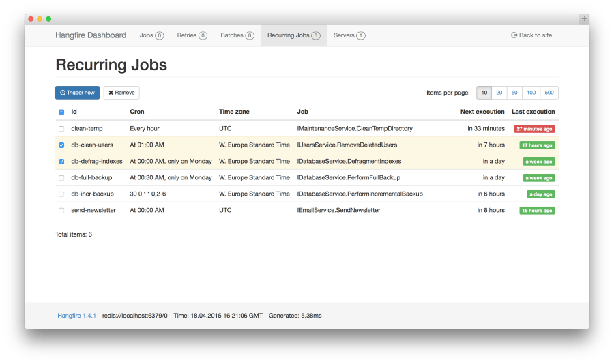Go to the Batches tab

click(237, 35)
